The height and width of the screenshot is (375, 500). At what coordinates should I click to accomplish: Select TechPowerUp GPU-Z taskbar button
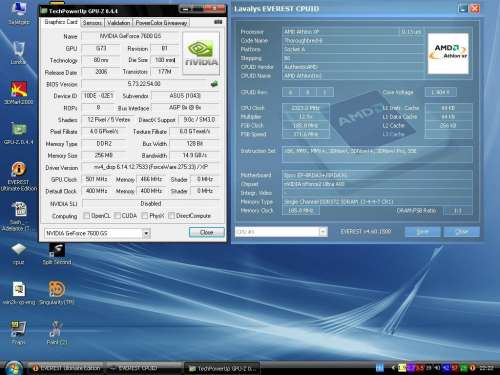coord(222,368)
